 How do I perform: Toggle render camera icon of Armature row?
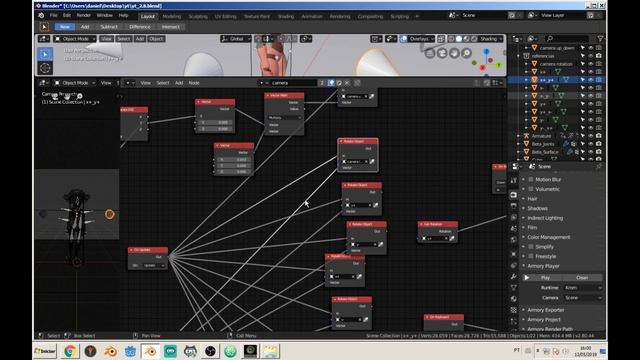[x=598, y=136]
